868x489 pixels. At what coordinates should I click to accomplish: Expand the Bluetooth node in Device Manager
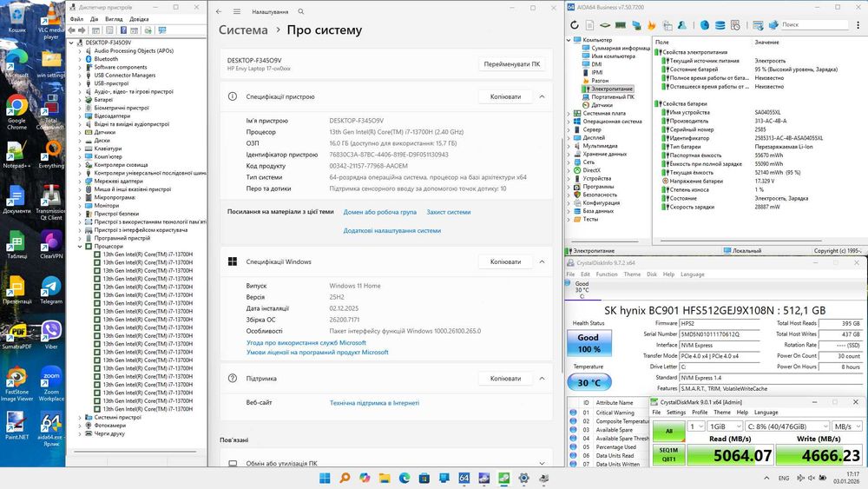(80, 59)
